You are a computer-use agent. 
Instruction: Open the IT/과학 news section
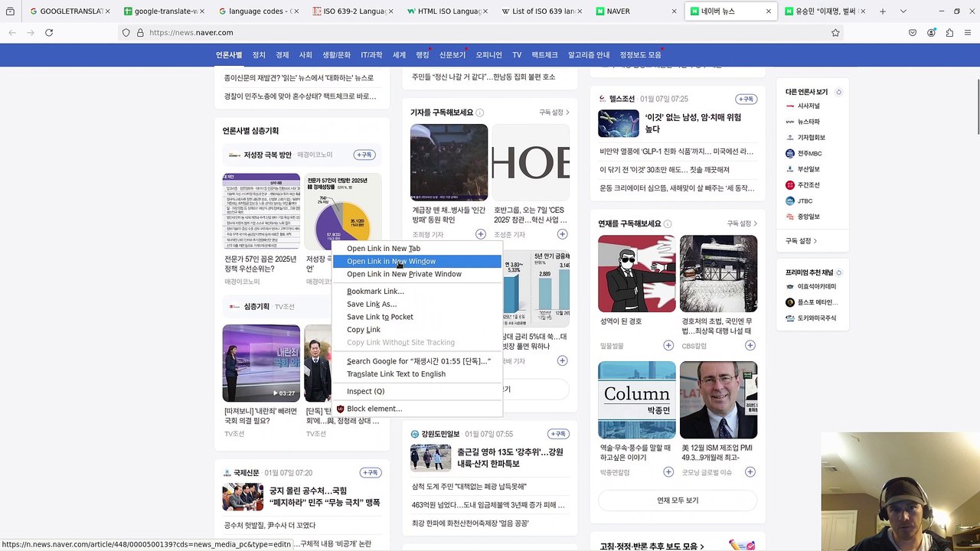point(371,55)
